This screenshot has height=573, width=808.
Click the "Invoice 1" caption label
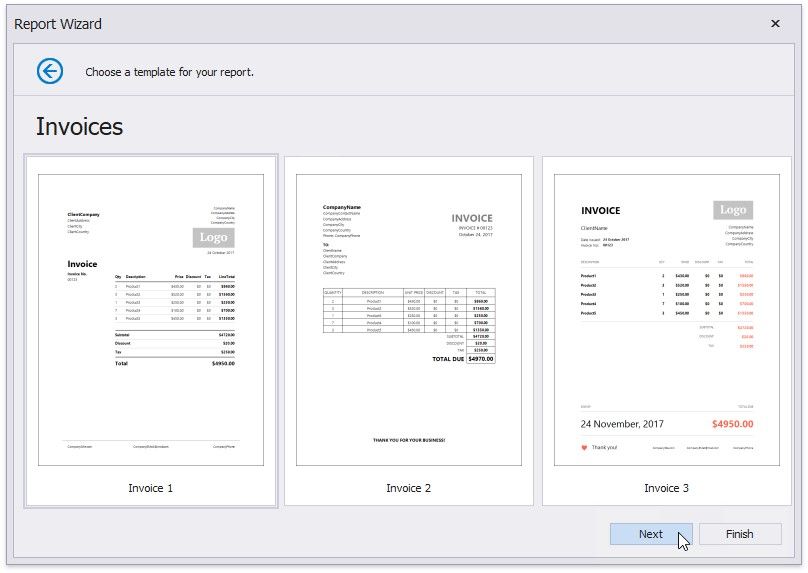pyautogui.click(x=151, y=488)
